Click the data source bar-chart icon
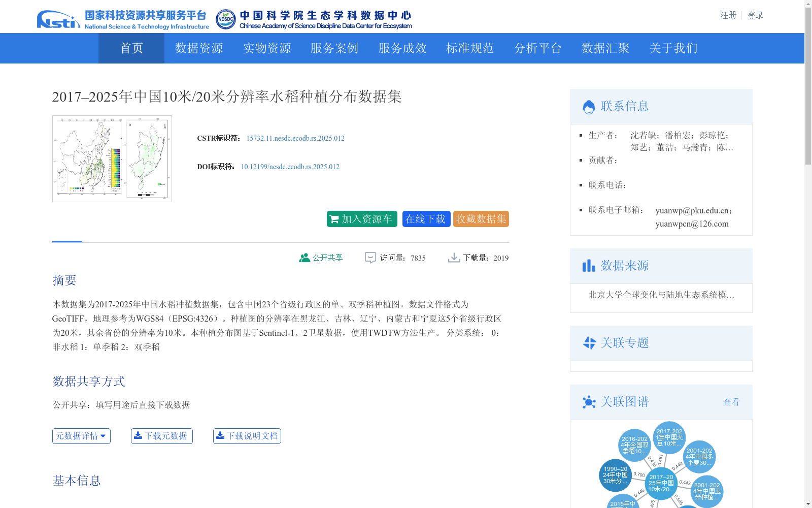 pos(589,266)
